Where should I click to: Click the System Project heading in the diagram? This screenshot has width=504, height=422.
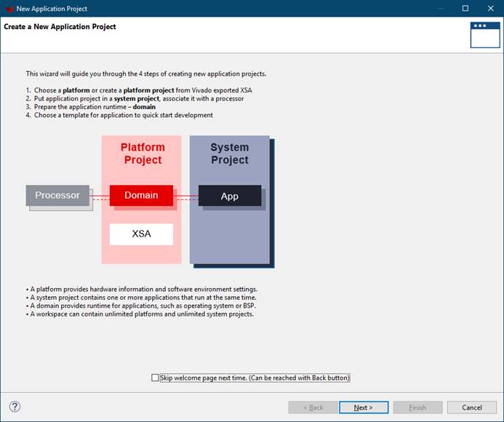pyautogui.click(x=230, y=154)
